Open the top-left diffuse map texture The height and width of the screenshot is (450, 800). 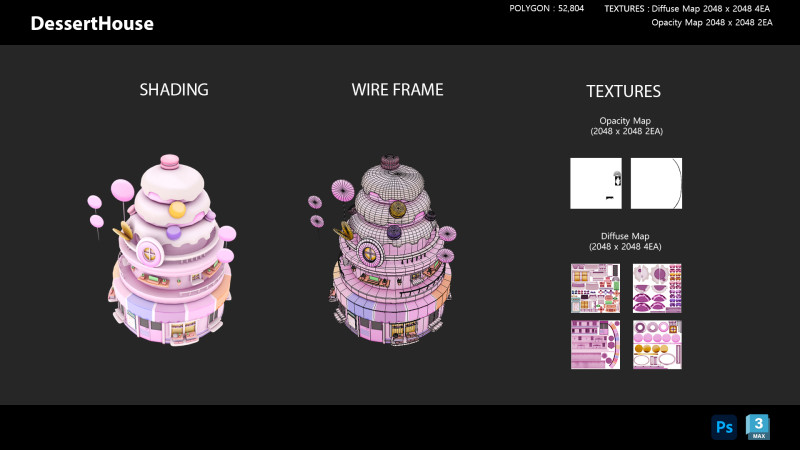(595, 288)
